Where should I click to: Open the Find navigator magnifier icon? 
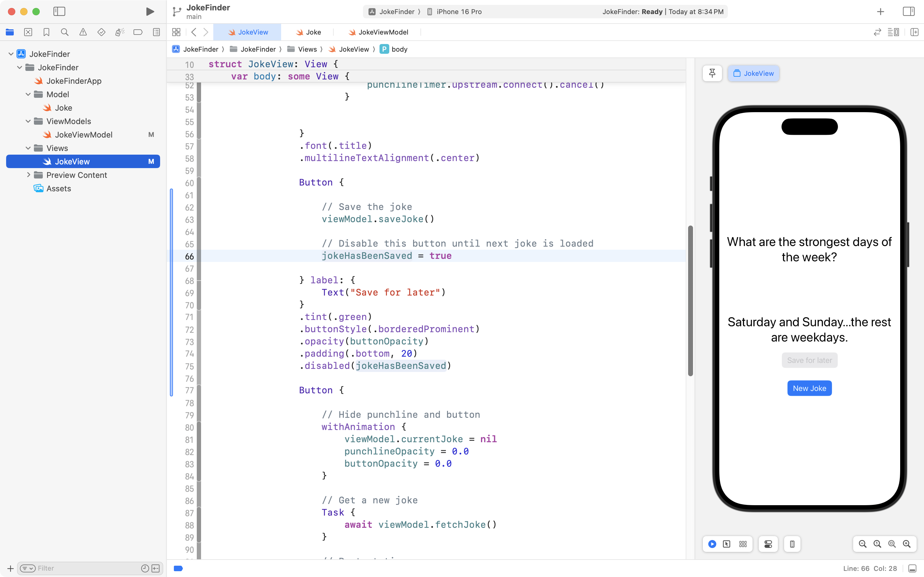click(x=64, y=32)
